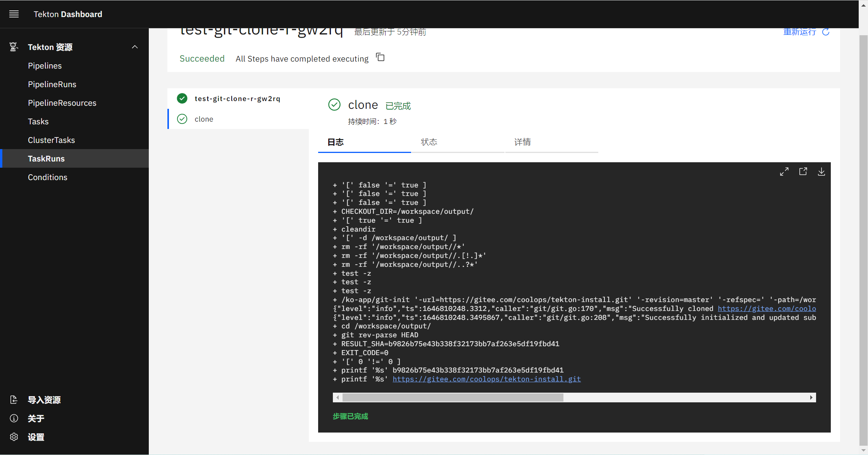Click RESULT_SHA log line
Screen dimensions: 868x455
(446, 344)
